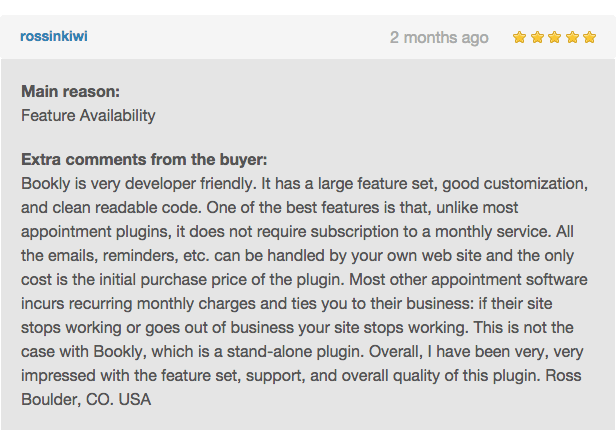Viewport: 616px width, 445px height.
Task: Click the 'Bookly is very developer friendly' sentence
Action: click(138, 184)
